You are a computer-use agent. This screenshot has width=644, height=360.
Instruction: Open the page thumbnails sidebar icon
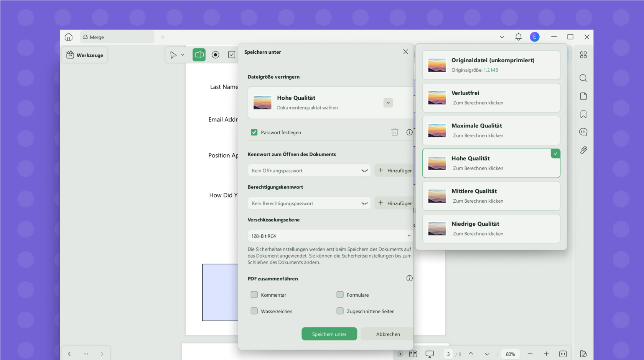[583, 96]
